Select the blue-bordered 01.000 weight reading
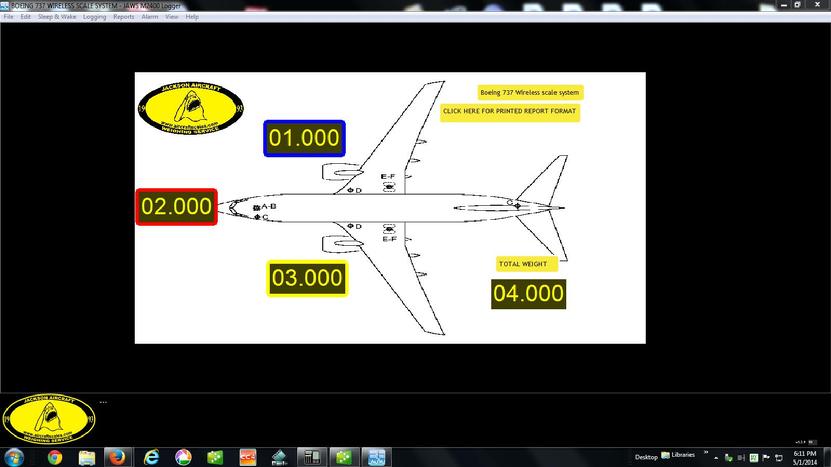This screenshot has width=831, height=467. tap(304, 138)
